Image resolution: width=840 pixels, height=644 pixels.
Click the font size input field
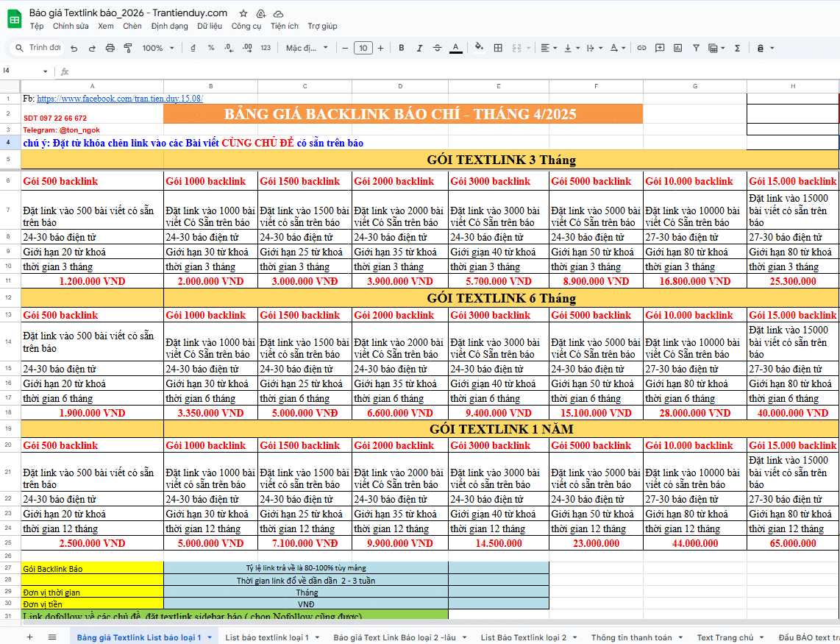click(363, 48)
